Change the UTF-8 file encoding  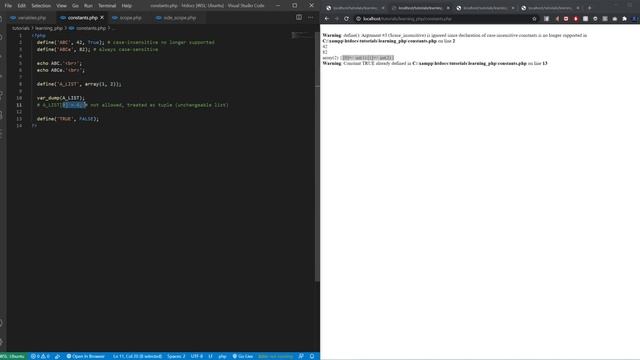coord(197,356)
